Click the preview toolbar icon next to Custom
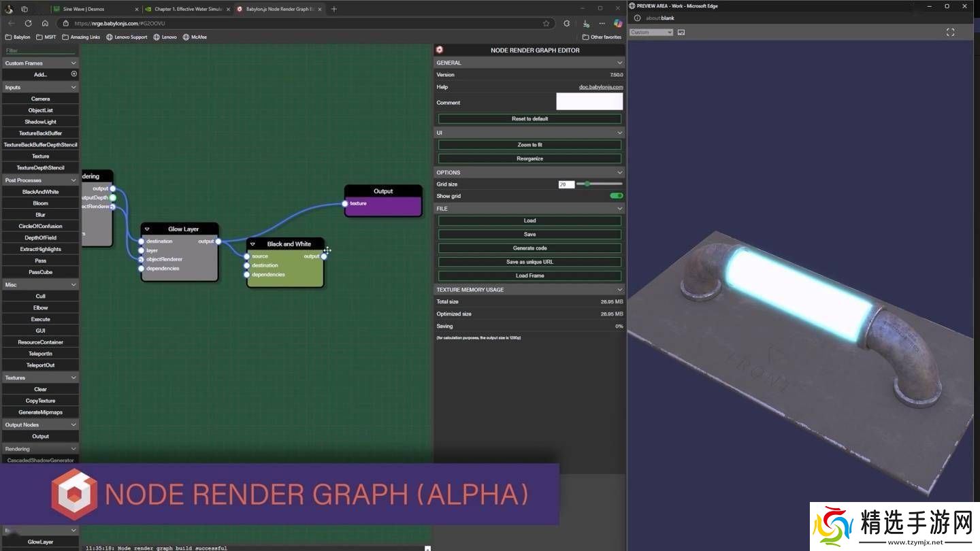 681,32
